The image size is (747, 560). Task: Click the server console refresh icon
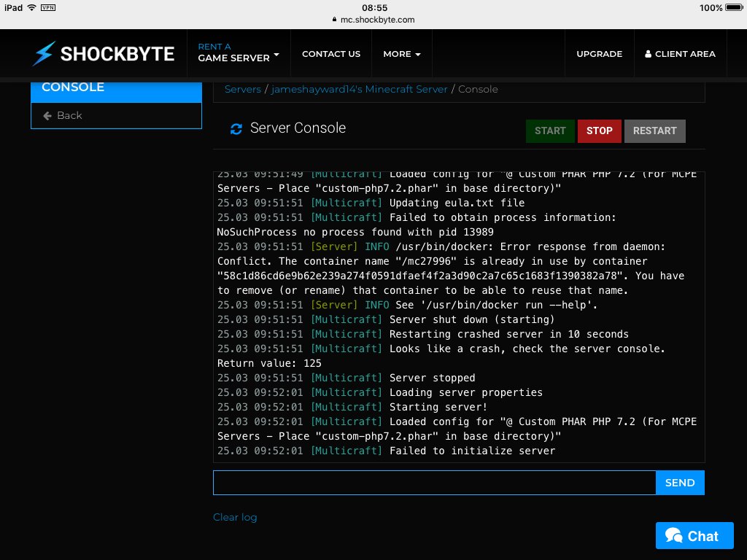pyautogui.click(x=236, y=128)
